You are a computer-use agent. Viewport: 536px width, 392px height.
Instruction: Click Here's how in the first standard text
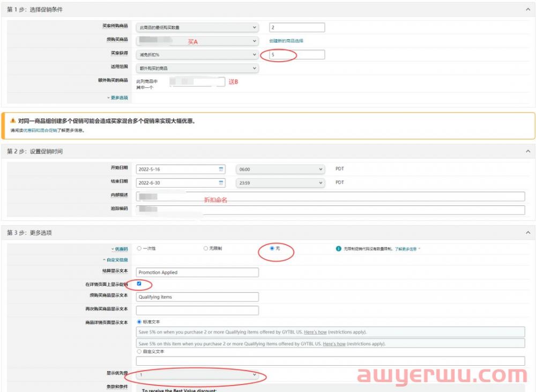(315, 332)
